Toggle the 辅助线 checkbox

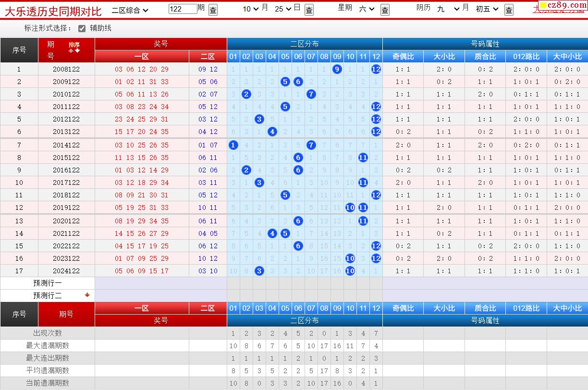pos(82,28)
